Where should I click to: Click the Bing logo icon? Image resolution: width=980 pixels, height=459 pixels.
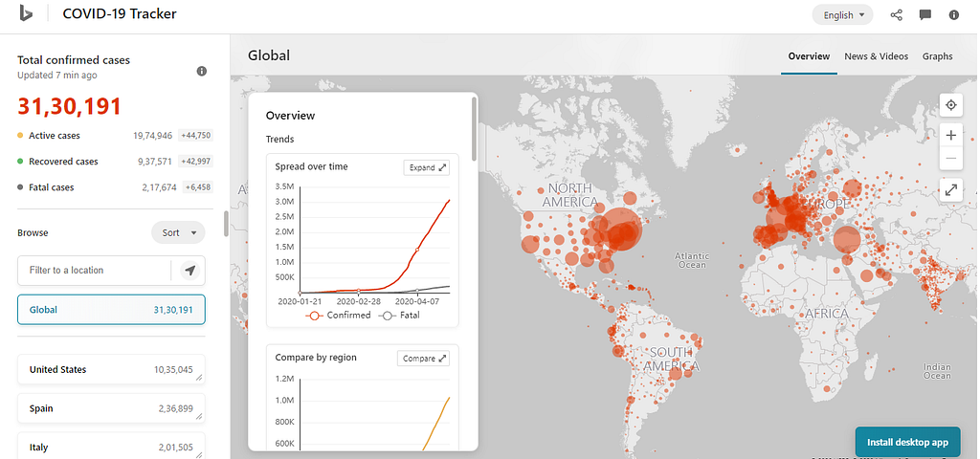point(26,13)
